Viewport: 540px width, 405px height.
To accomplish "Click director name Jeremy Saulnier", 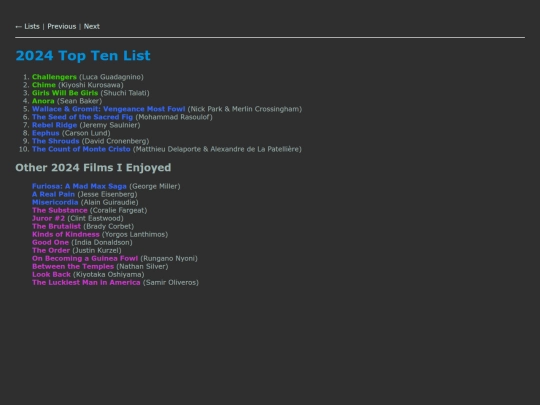I will tap(110, 125).
